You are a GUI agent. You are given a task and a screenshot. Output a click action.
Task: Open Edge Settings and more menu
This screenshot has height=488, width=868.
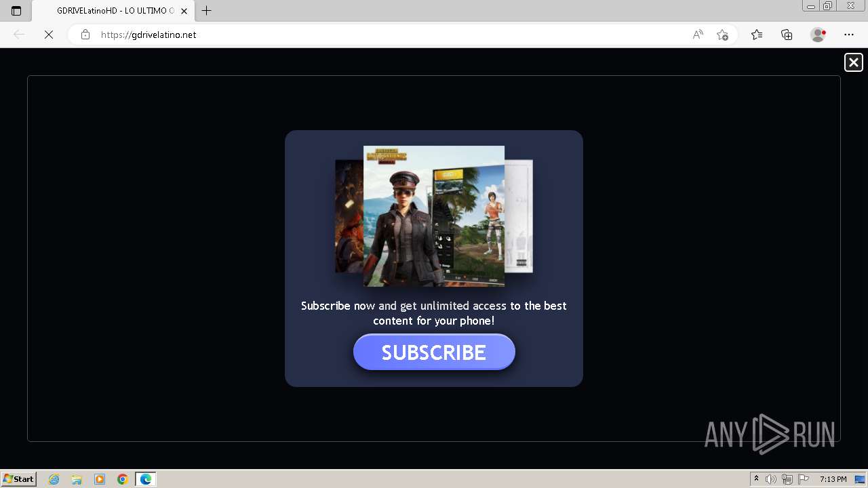849,35
